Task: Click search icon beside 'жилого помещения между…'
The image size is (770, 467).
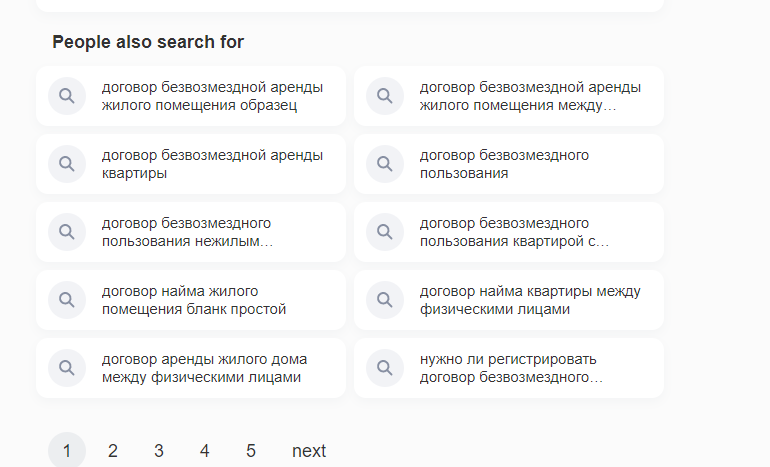Action: (385, 96)
